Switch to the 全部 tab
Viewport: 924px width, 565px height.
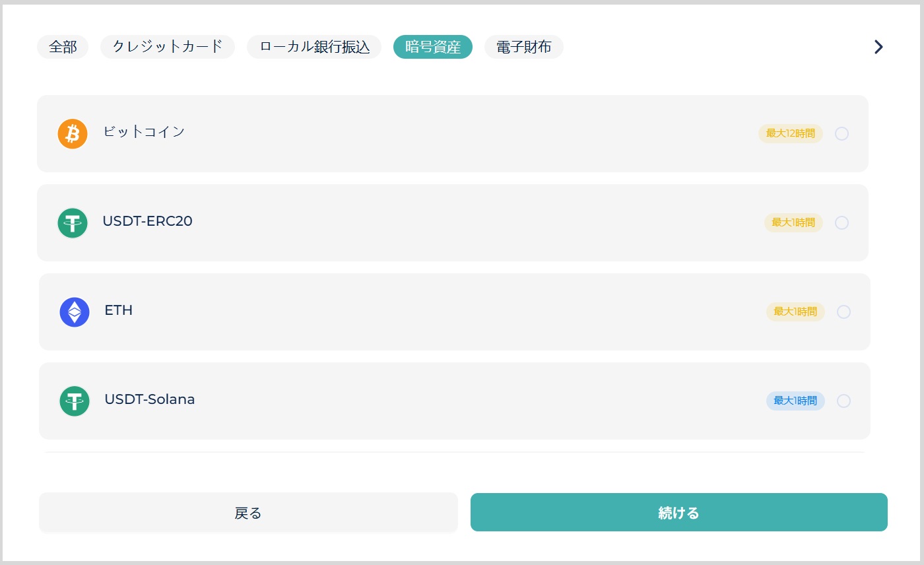[x=63, y=47]
